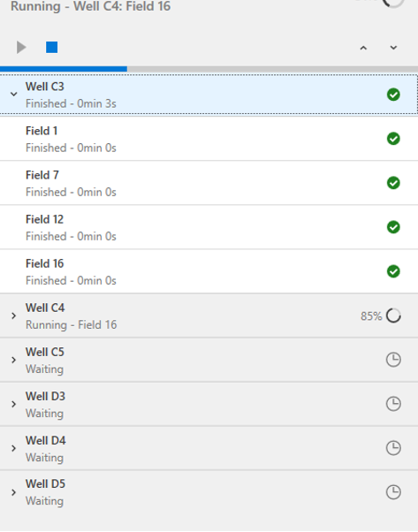
Task: Expand the Well D3 entry
Action: [13, 404]
